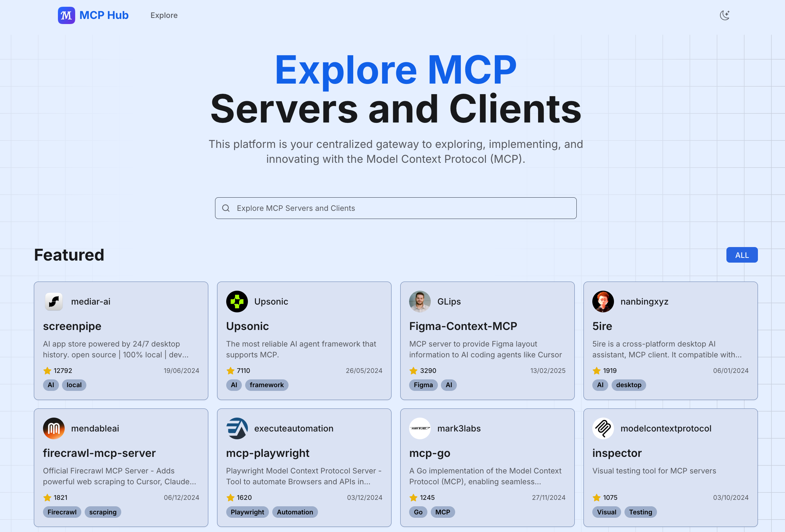This screenshot has width=785, height=532.
Task: Click the search magnifier icon
Action: 226,208
